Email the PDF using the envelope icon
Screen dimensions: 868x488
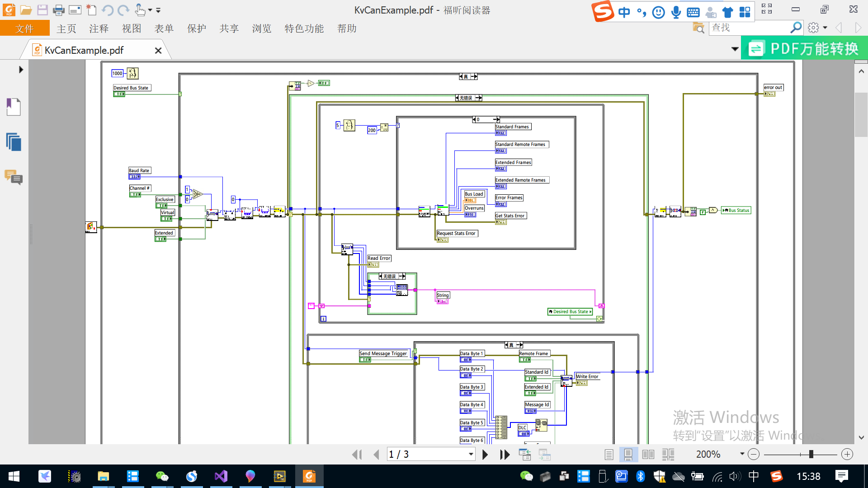coord(75,10)
